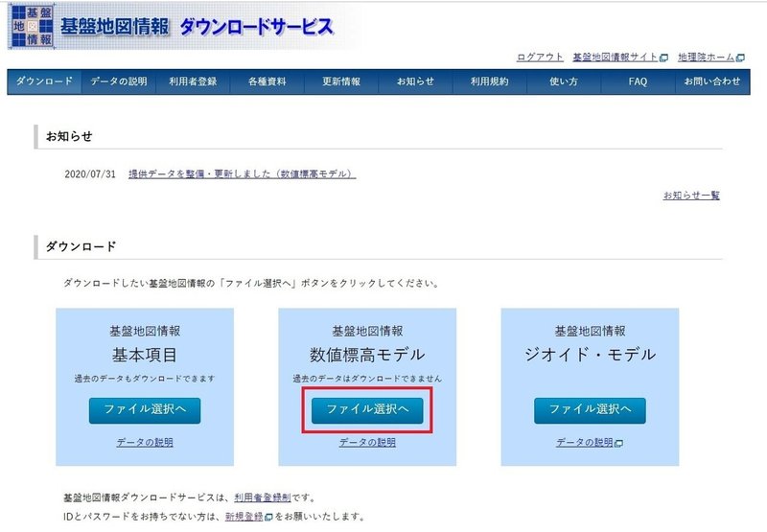Open the お知らせ一覧 link
This screenshot has width=767, height=532.
click(691, 196)
